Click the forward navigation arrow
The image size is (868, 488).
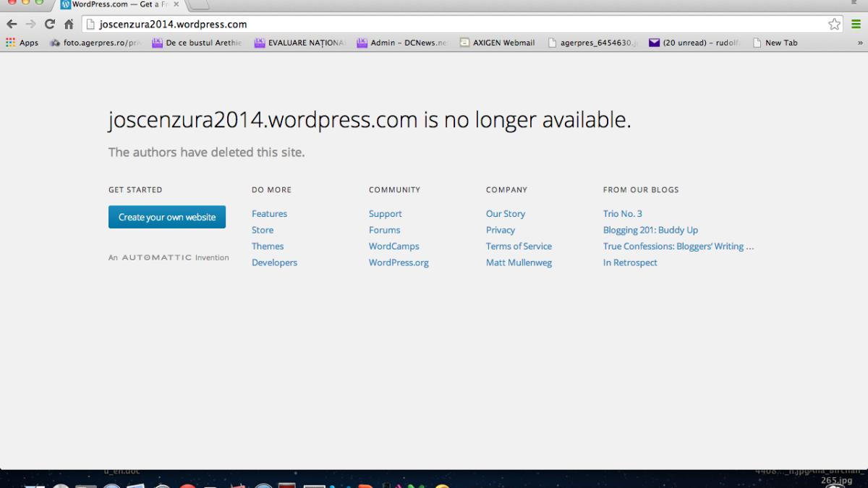point(30,23)
